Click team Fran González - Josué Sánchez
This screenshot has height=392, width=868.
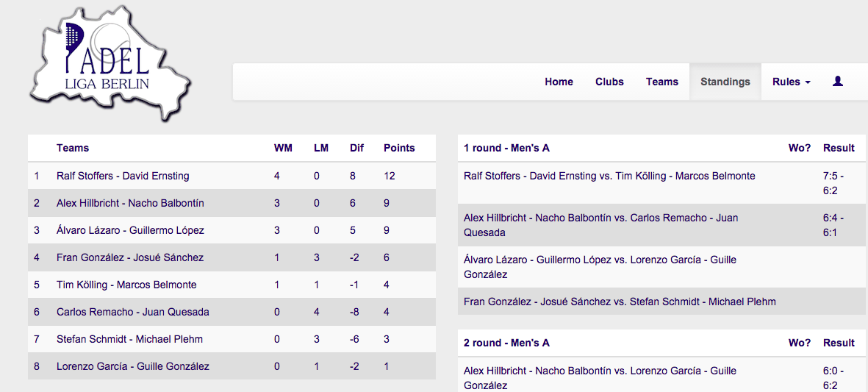point(130,257)
